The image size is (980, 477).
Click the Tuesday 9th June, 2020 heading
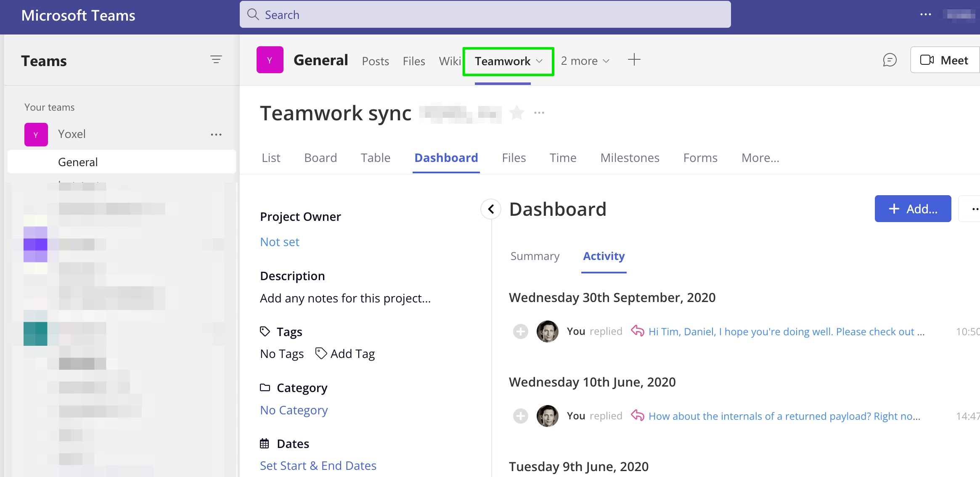pyautogui.click(x=579, y=467)
